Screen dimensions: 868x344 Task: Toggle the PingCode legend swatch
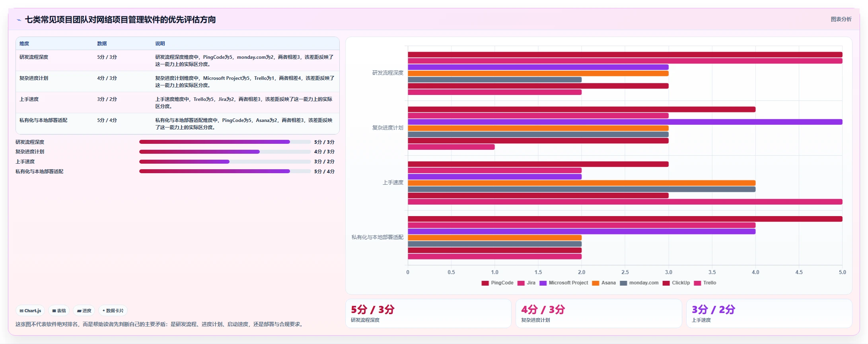pyautogui.click(x=485, y=283)
